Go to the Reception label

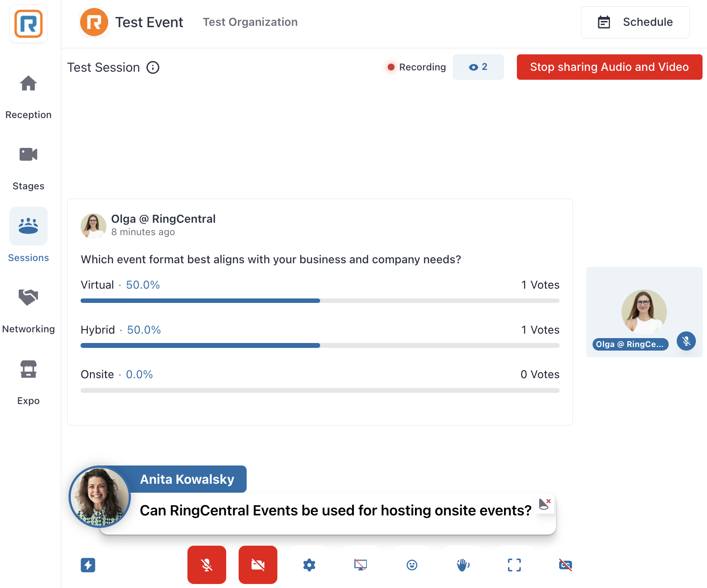point(28,115)
